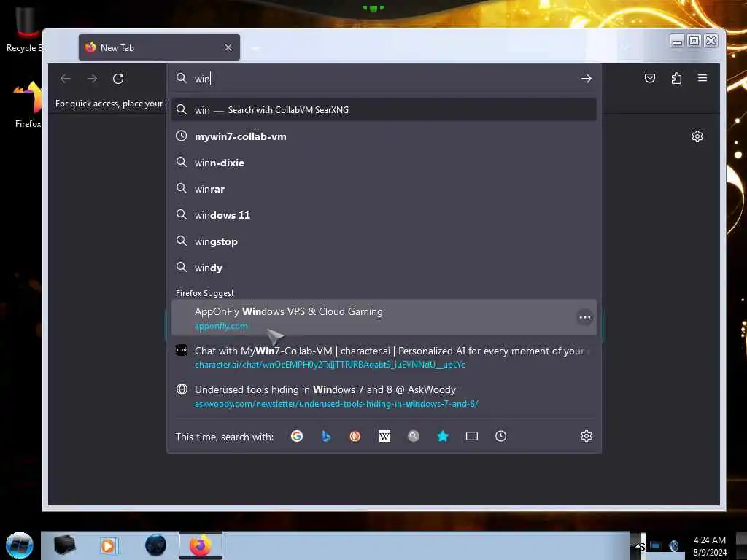The width and height of the screenshot is (747, 560).
Task: Open New Tab personalize gear
Action: pos(697,136)
